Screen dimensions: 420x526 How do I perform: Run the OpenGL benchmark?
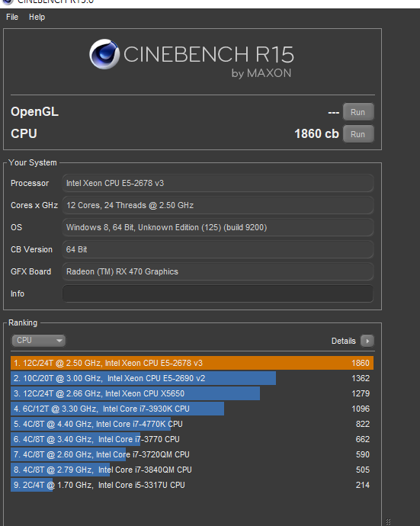coord(358,112)
